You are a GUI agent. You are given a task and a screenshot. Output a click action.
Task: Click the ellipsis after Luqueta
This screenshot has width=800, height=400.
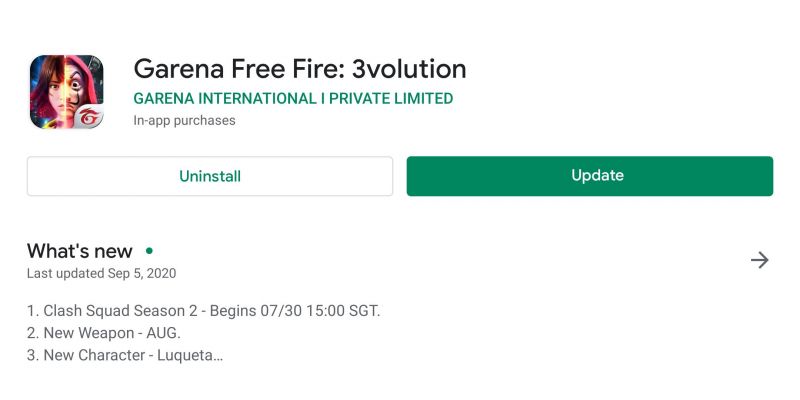pos(218,359)
